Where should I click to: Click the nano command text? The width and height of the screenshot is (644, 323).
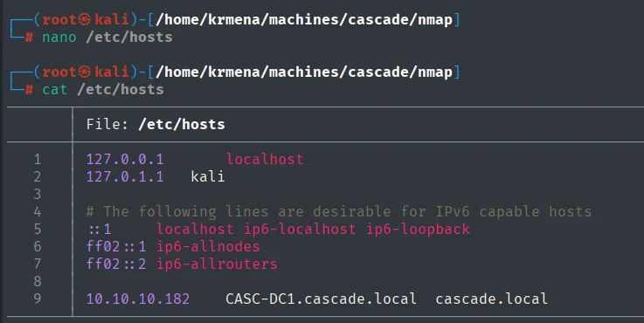pos(59,38)
